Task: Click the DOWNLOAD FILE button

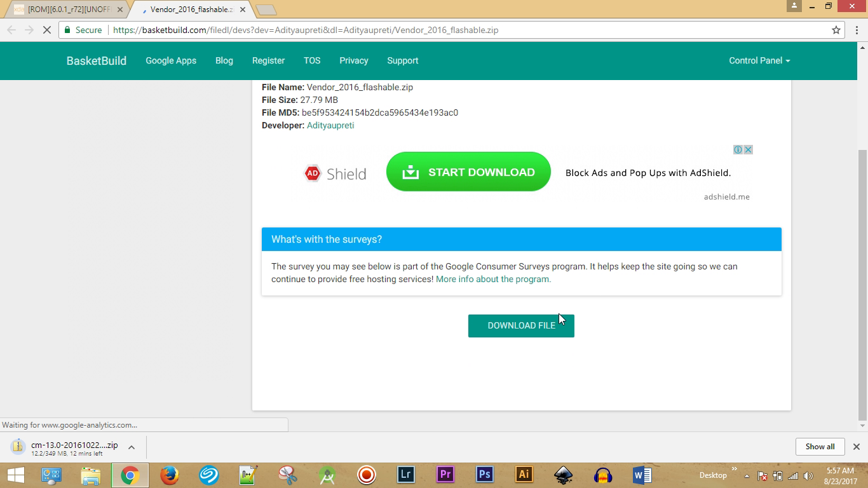Action: 521,326
